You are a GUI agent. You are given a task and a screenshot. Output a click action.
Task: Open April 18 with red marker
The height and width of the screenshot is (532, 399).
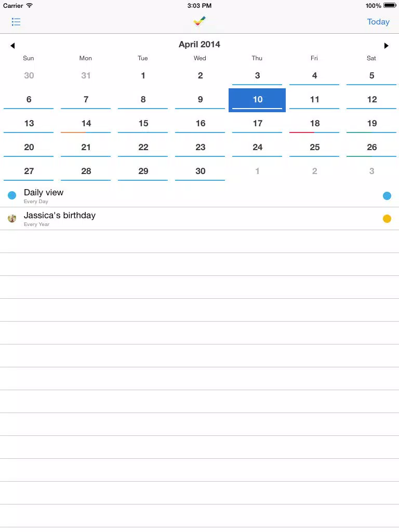click(x=314, y=123)
